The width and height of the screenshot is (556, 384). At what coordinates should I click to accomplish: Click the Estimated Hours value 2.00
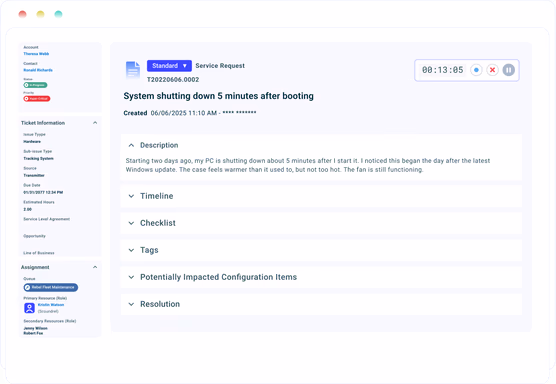pyautogui.click(x=28, y=210)
